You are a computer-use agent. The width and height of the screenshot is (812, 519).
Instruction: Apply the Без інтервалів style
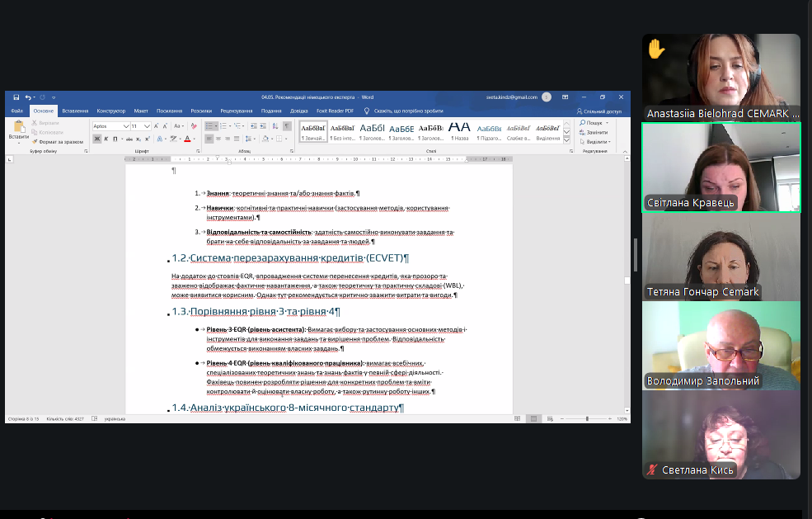point(342,131)
